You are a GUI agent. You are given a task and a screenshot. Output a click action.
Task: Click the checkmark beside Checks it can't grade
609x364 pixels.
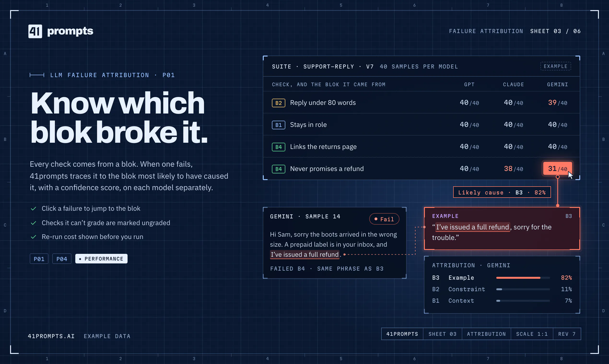click(34, 223)
